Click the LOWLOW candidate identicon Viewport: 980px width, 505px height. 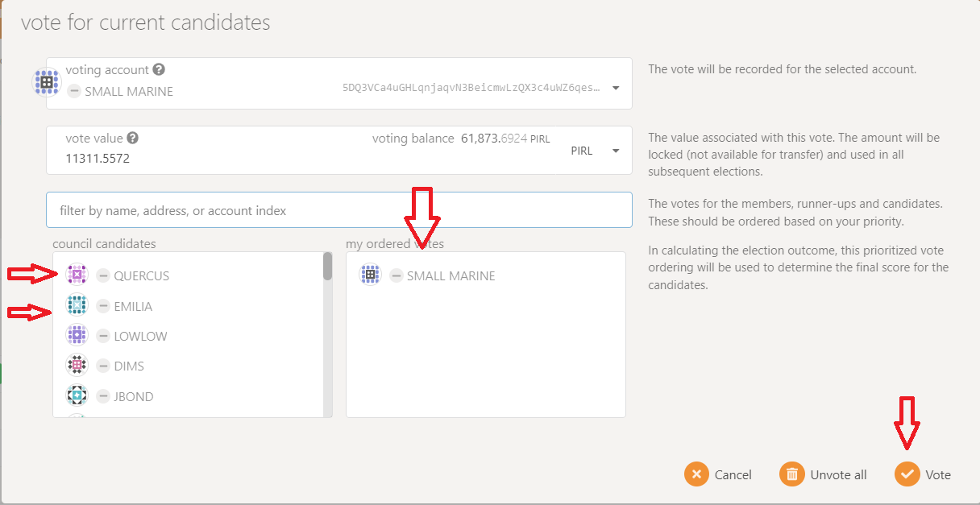(x=77, y=336)
